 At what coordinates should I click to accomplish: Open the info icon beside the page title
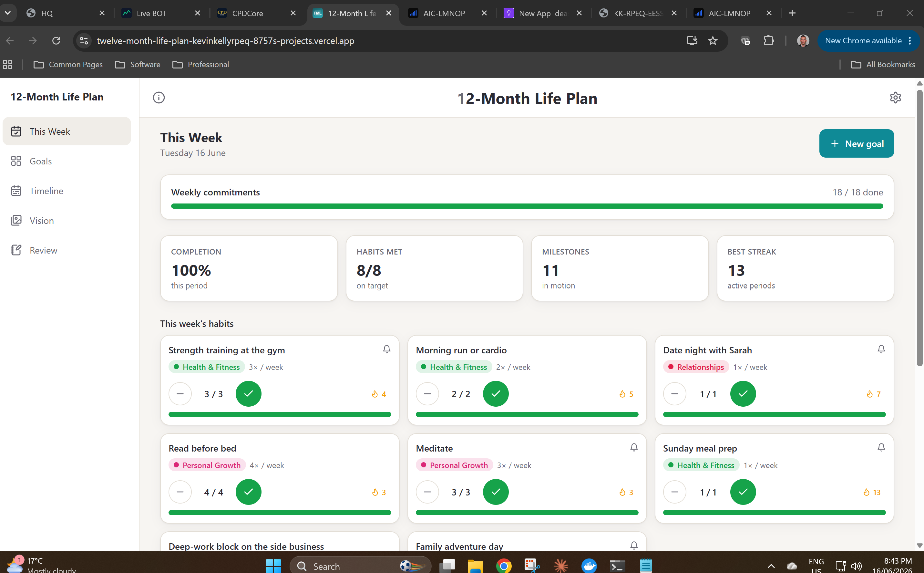(x=159, y=98)
